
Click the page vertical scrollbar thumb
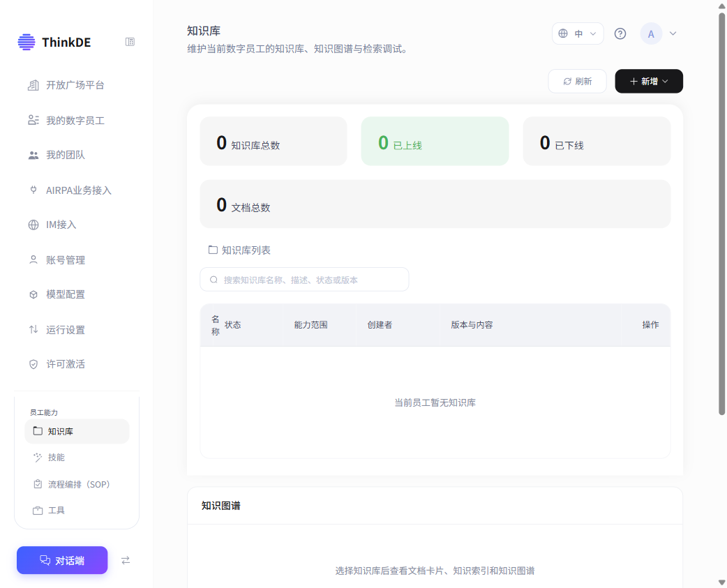point(722,213)
